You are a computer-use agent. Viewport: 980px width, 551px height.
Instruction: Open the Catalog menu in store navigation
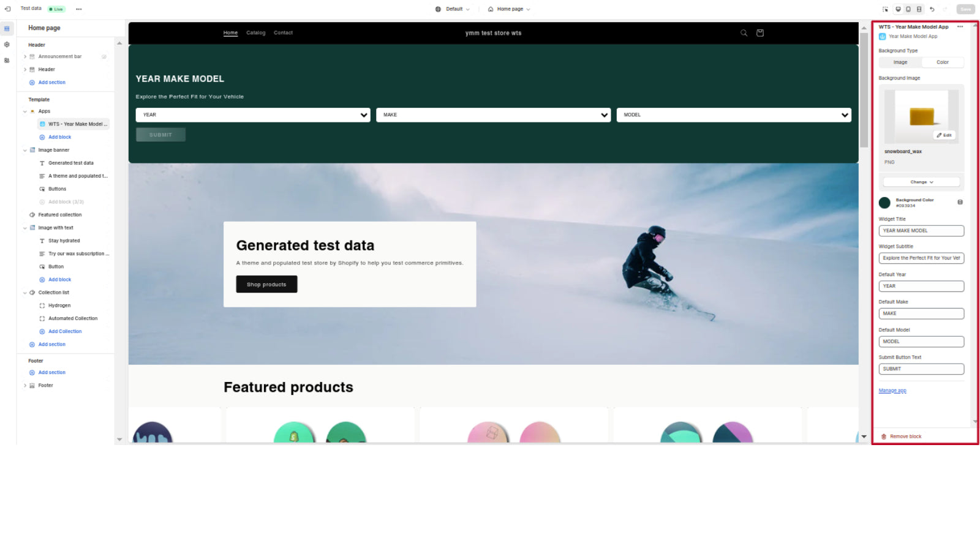point(255,32)
